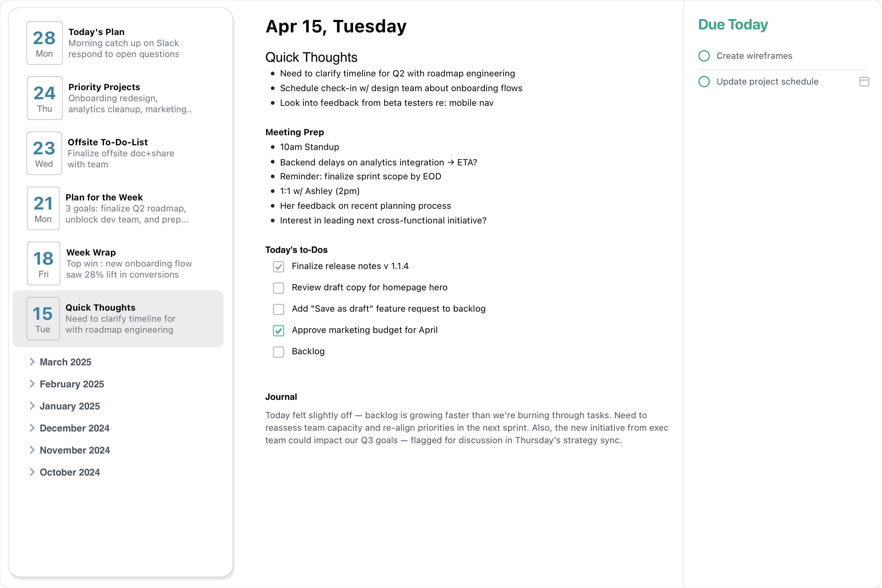882x588 pixels.
Task: Select the highlighted 15 Tue date badge
Action: tap(43, 318)
